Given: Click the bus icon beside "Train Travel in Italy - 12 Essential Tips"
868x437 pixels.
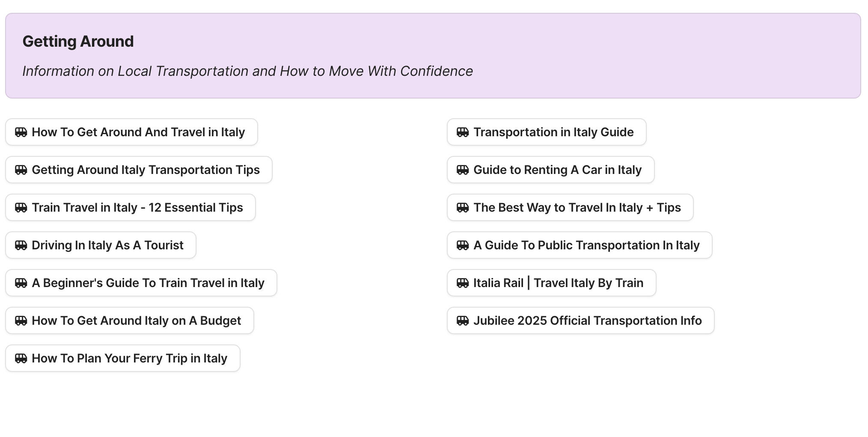Looking at the screenshot, I should pos(21,207).
